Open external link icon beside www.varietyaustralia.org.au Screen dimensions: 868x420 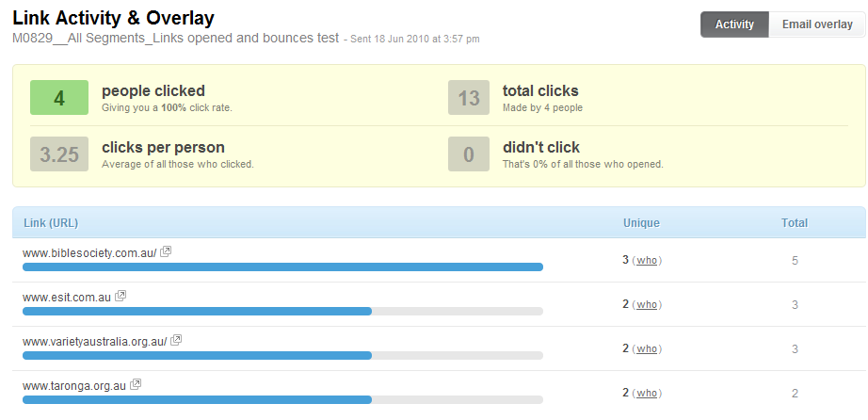pyautogui.click(x=176, y=340)
